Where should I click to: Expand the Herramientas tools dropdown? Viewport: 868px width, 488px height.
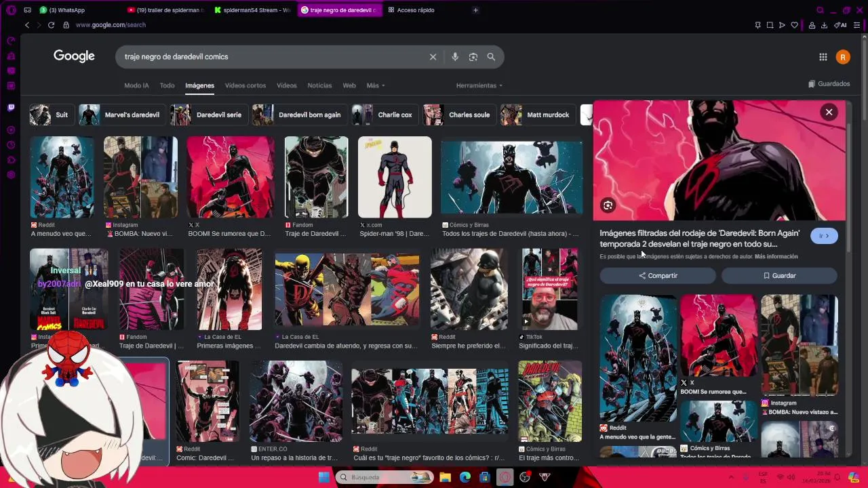point(479,85)
